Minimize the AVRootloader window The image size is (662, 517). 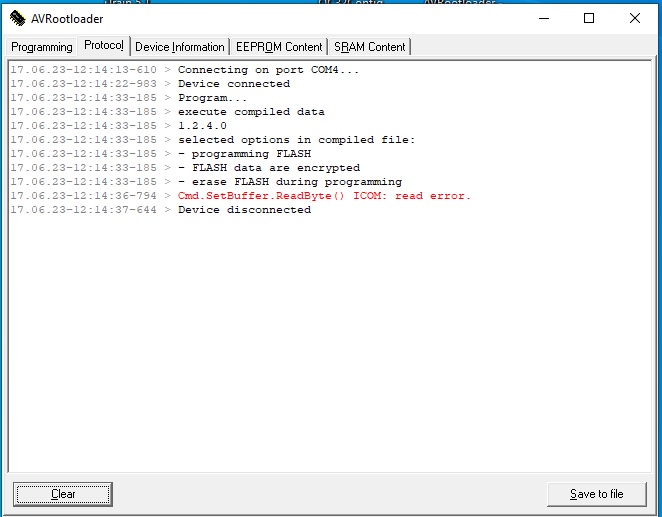point(543,18)
